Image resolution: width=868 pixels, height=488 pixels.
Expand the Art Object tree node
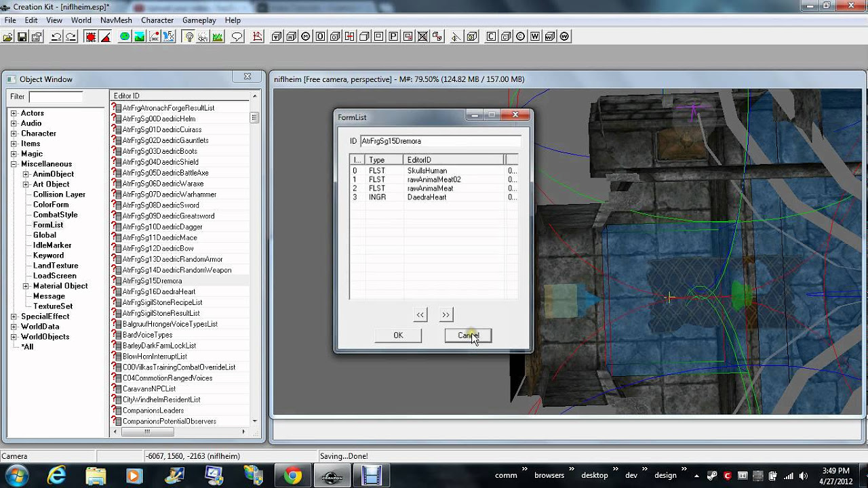26,184
